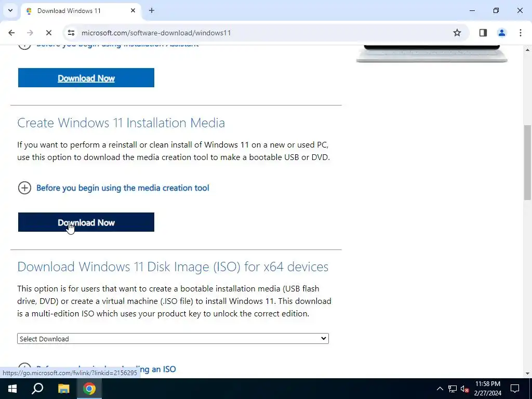The height and width of the screenshot is (399, 532).
Task: Click the Download Windows 11 Disk Image heading
Action: 172,267
